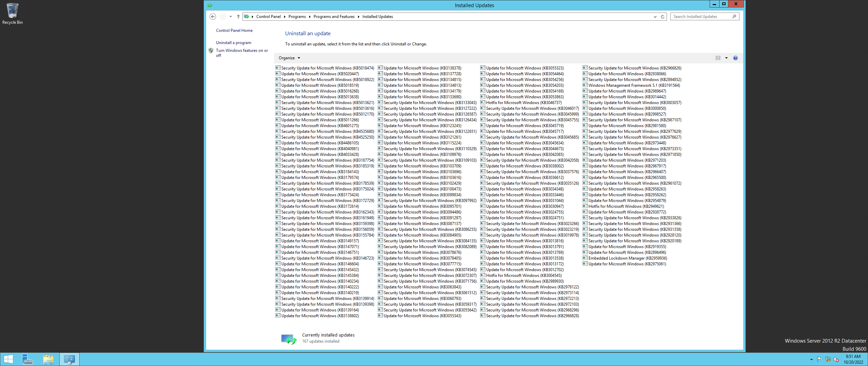Screen dimensions: 868x366
Task: Expand address bar previous locations dropdown
Action: (x=655, y=17)
